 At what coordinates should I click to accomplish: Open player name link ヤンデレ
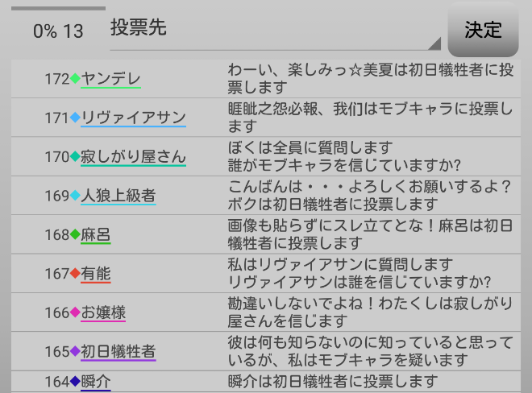[x=111, y=79]
